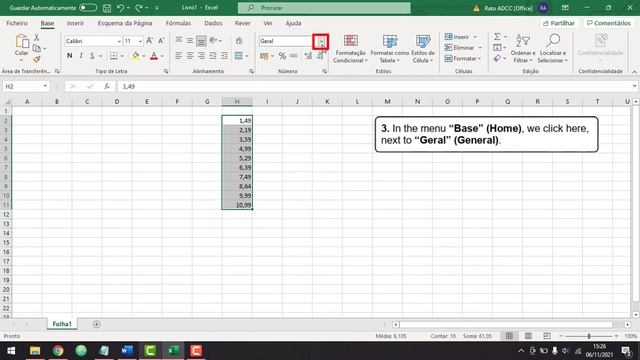
Task: Apply the yellow fill color
Action: (136, 56)
